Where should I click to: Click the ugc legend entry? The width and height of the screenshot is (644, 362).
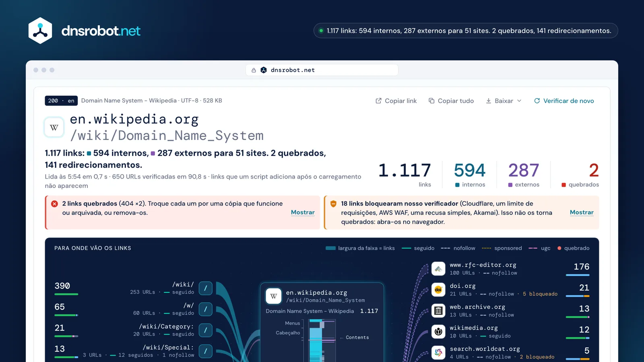(x=539, y=248)
